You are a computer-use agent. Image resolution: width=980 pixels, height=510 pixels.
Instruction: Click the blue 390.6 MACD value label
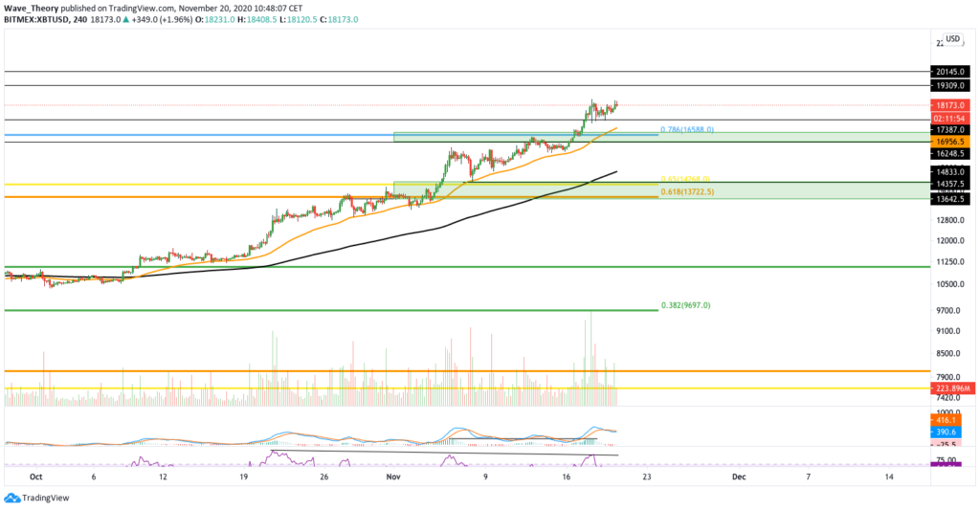(x=947, y=432)
